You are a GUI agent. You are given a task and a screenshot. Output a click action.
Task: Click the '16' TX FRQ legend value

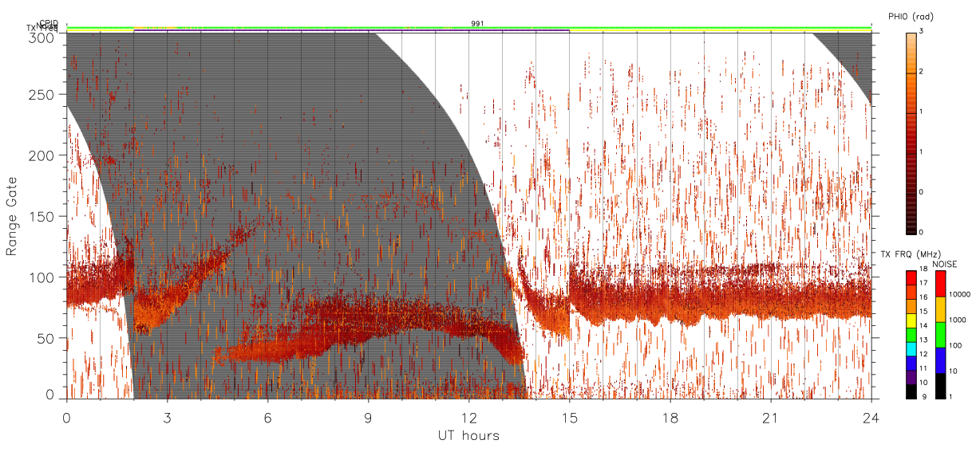click(923, 297)
